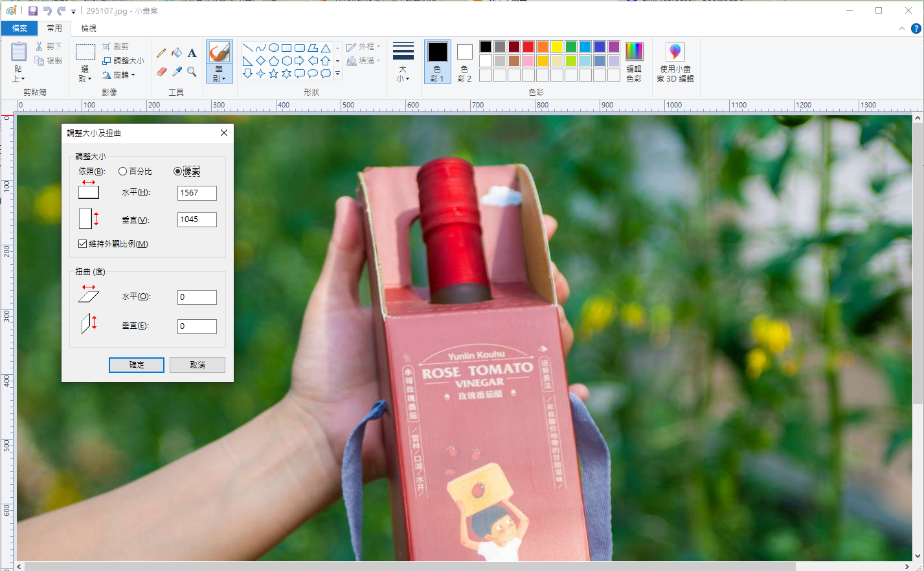Open the Fill (填滿) dropdown

[x=363, y=61]
